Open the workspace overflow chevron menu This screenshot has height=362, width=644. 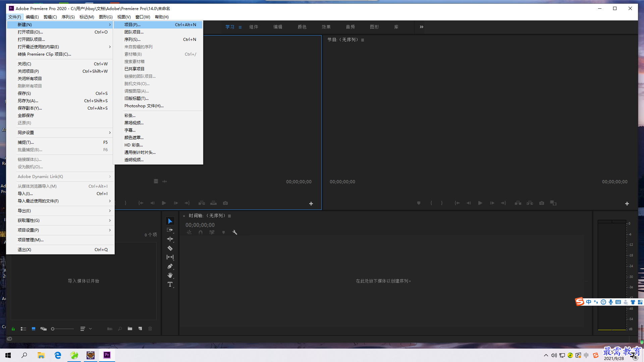(422, 27)
